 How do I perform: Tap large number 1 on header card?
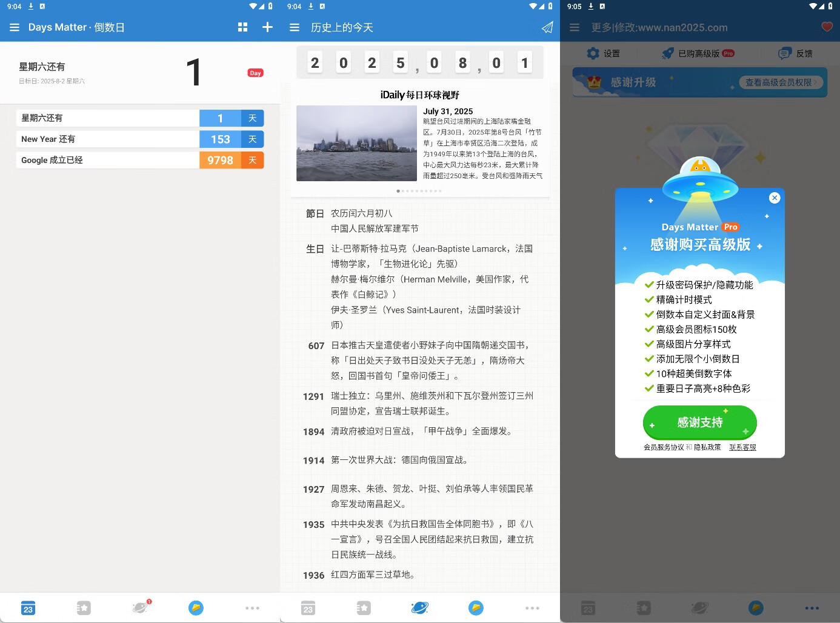coord(193,72)
